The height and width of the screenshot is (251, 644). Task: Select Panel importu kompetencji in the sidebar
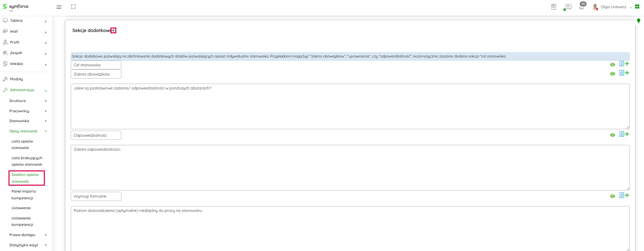point(24,195)
